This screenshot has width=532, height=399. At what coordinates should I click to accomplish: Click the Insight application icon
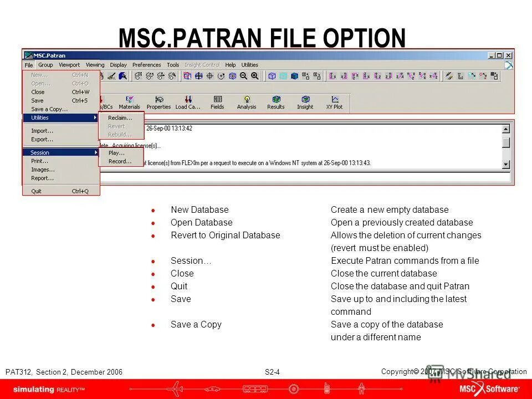[x=305, y=103]
